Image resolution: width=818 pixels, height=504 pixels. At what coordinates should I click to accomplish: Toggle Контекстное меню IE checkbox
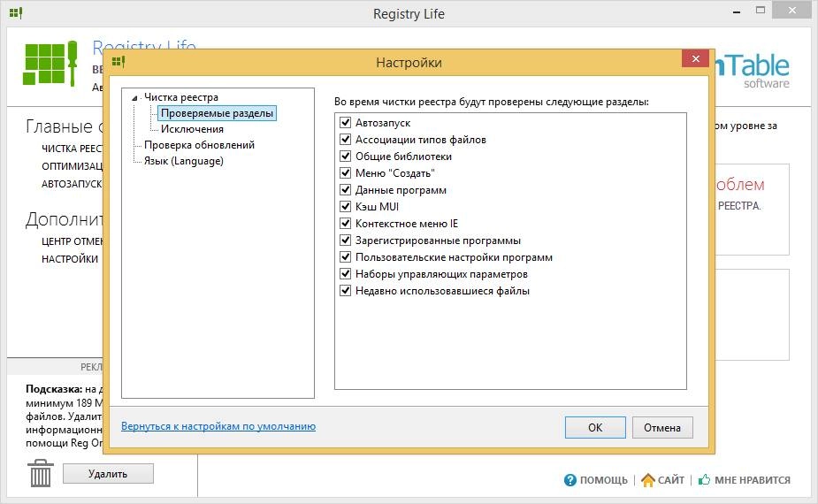345,224
